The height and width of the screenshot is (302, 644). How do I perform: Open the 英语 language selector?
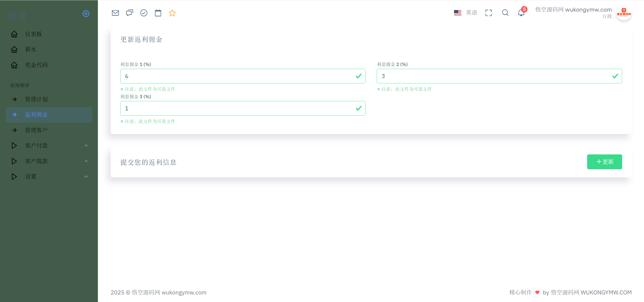pos(466,13)
